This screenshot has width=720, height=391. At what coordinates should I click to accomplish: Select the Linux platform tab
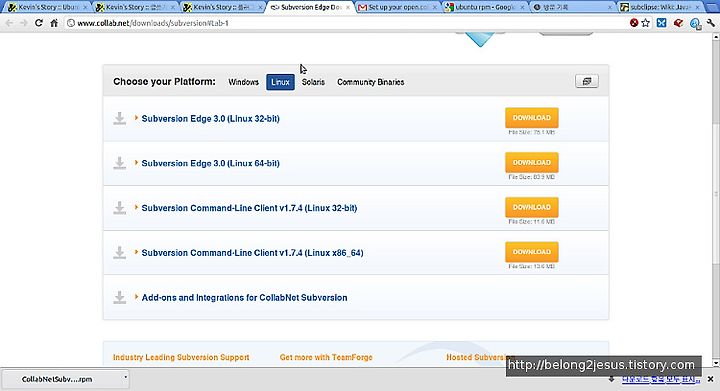[280, 82]
